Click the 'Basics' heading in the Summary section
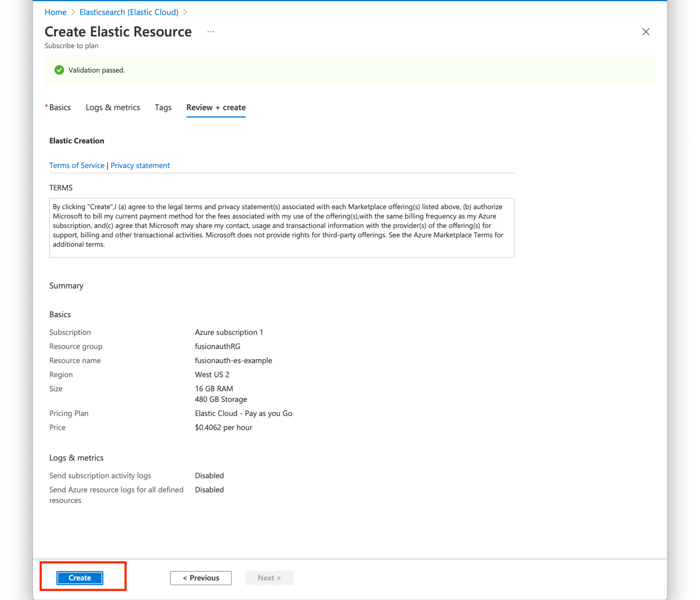Image resolution: width=700 pixels, height=600 pixels. (60, 315)
